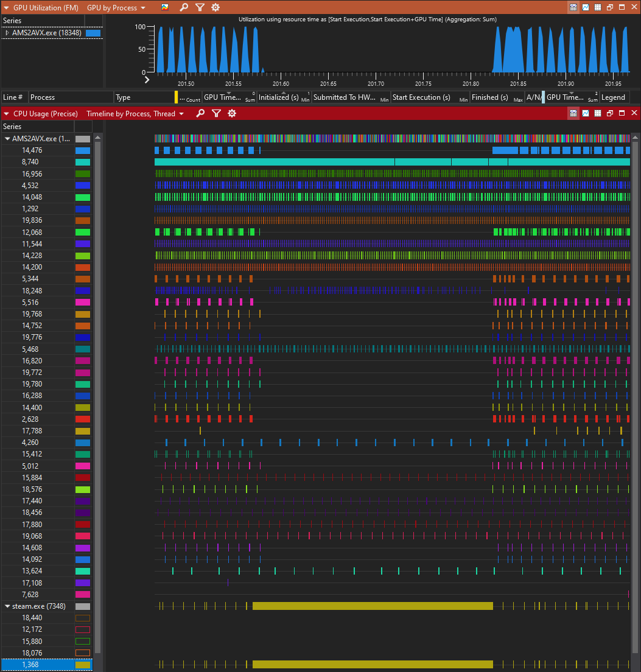
Task: Open filter in CPU Usage (Precise) panel
Action: (x=216, y=114)
